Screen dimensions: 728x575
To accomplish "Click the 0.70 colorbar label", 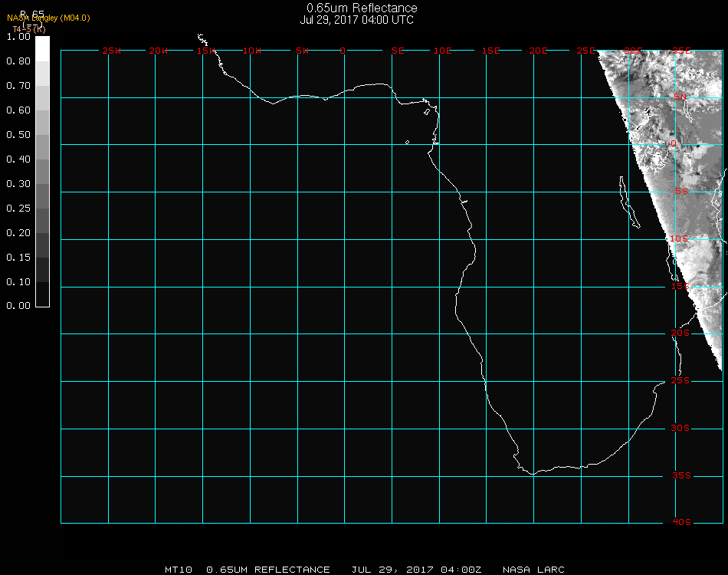I will click(x=18, y=86).
